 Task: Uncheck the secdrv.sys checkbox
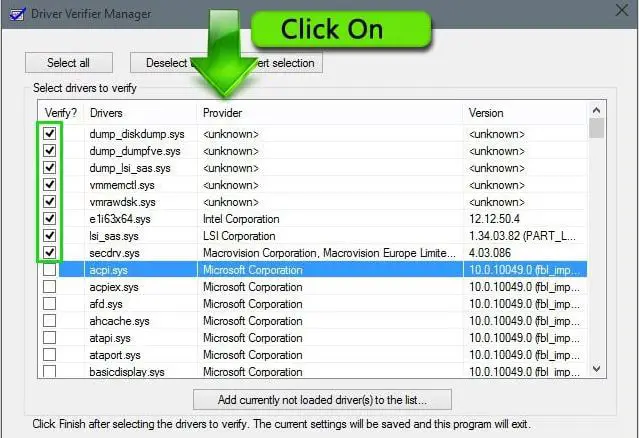click(49, 252)
